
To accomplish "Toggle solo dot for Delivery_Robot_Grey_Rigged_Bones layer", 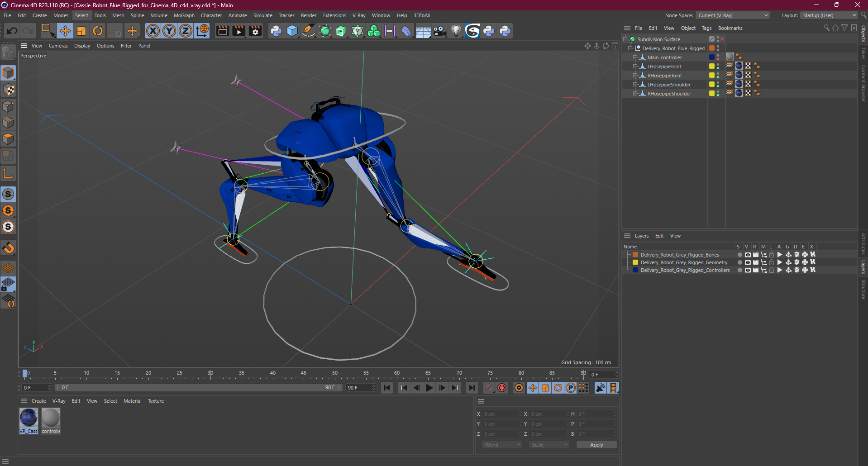I will (x=739, y=255).
